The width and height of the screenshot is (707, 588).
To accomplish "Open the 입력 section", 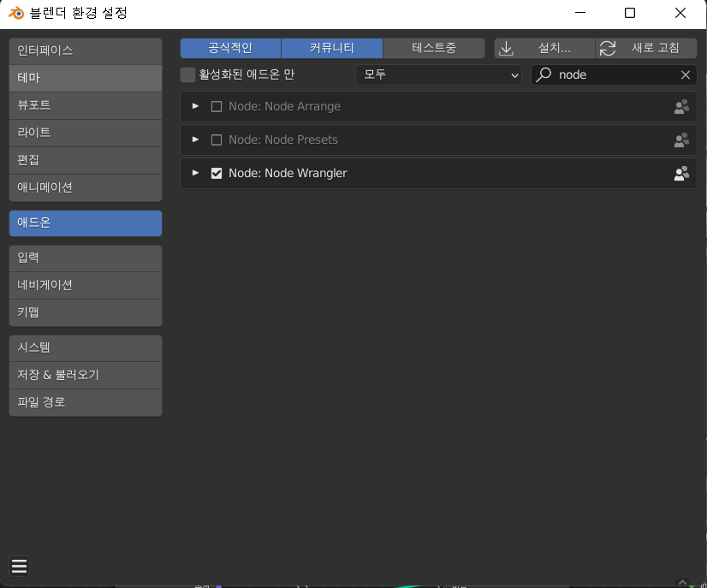I will coord(86,258).
